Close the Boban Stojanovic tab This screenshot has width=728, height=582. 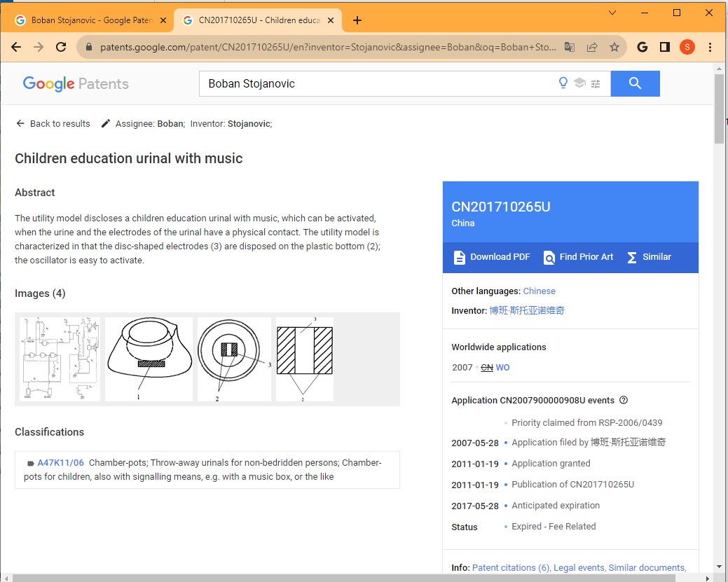pos(163,20)
